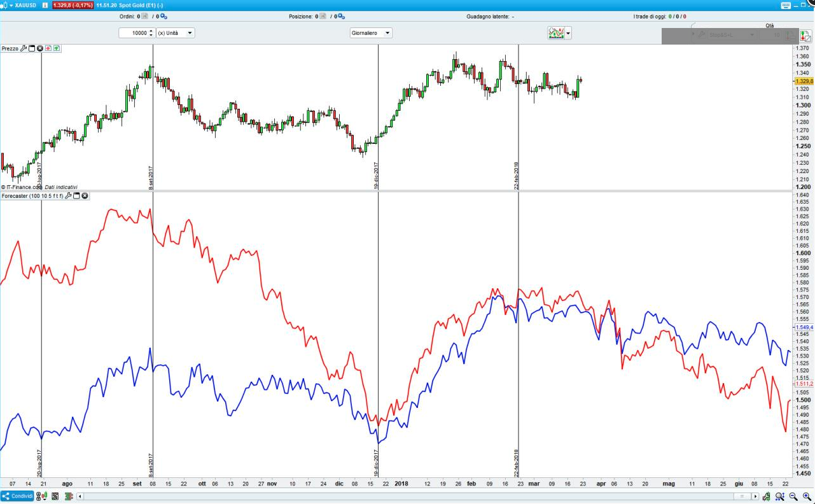This screenshot has height=504, width=815.
Task: Click the red arrow icon beside Prezzo
Action: [x=48, y=48]
